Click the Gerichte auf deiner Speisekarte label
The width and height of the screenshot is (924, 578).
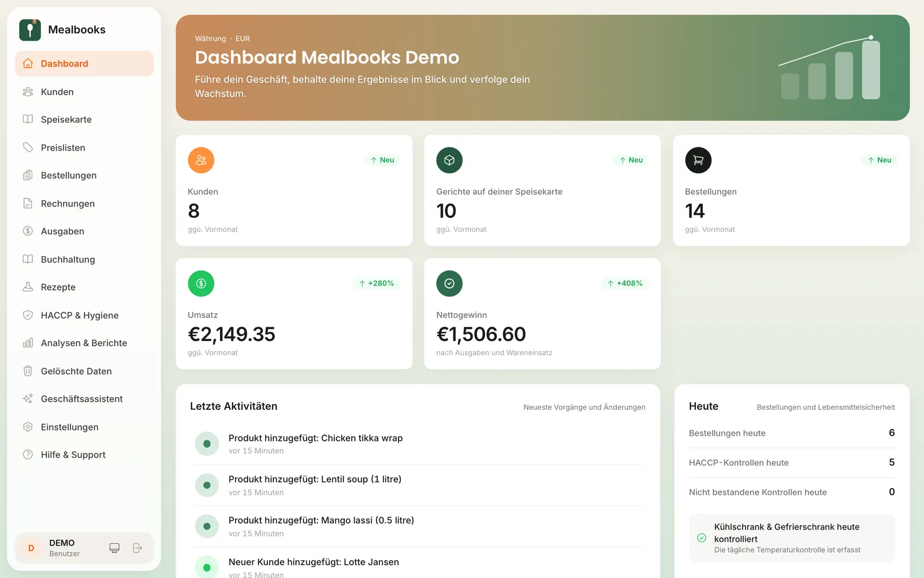click(x=499, y=192)
